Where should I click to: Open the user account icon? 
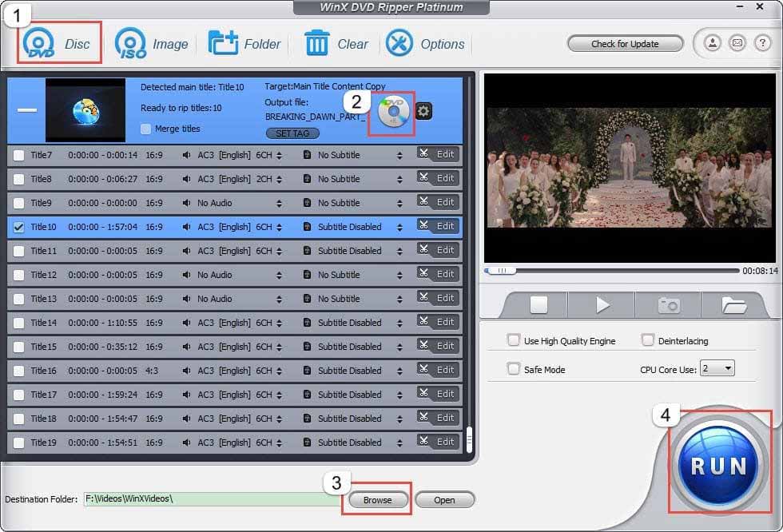tap(713, 43)
